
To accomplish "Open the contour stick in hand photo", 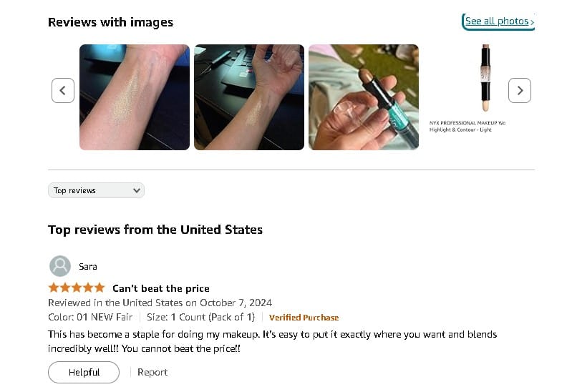I will click(x=364, y=97).
